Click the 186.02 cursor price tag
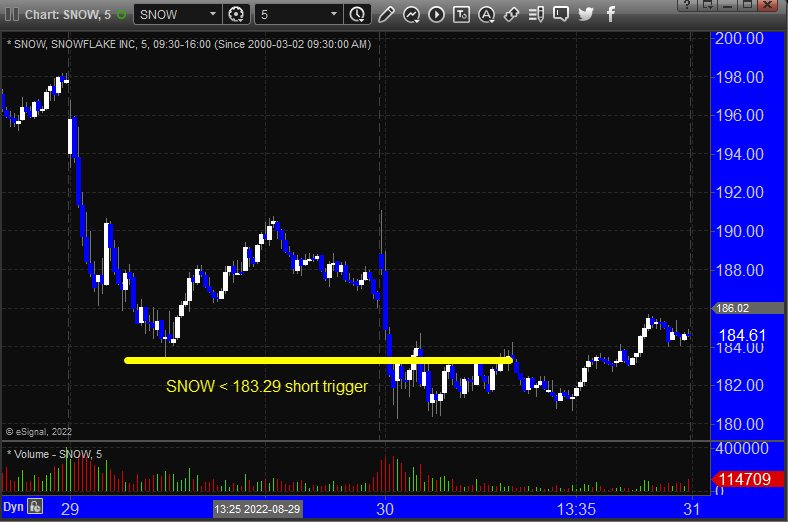The height and width of the screenshot is (522, 788). pos(748,308)
